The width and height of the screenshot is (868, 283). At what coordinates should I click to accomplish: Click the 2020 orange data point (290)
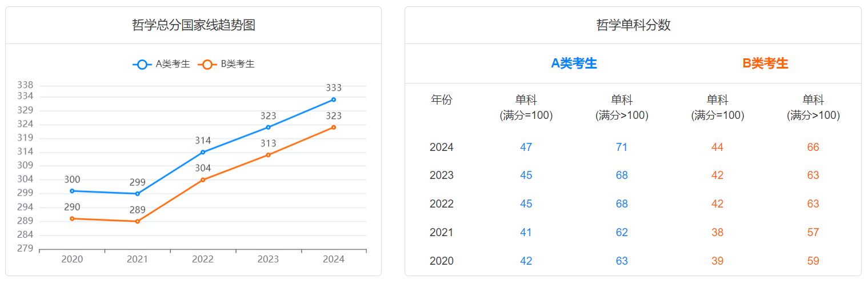[x=72, y=218]
